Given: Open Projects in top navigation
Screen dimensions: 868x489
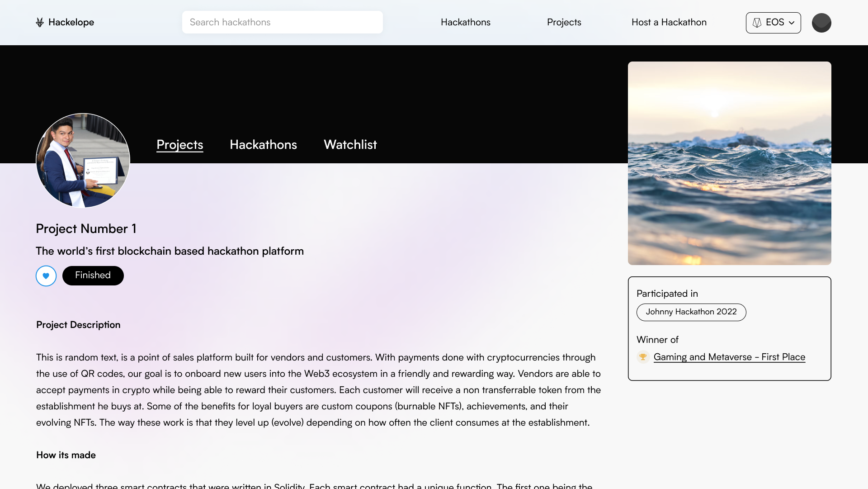Looking at the screenshot, I should pyautogui.click(x=564, y=22).
